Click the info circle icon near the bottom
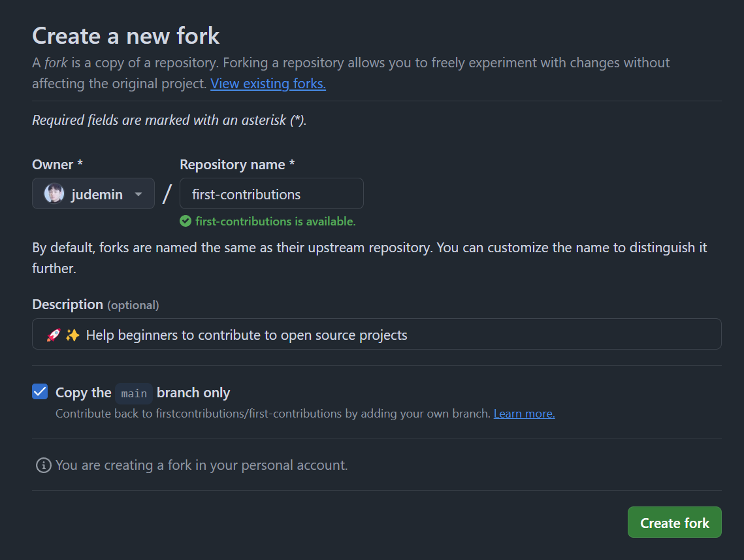This screenshot has width=744, height=560. tap(42, 465)
